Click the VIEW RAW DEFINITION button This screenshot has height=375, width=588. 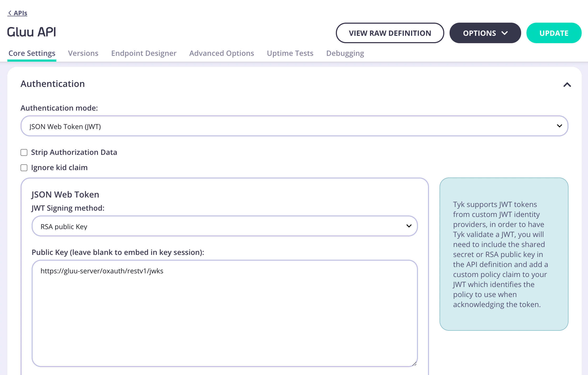pos(390,33)
